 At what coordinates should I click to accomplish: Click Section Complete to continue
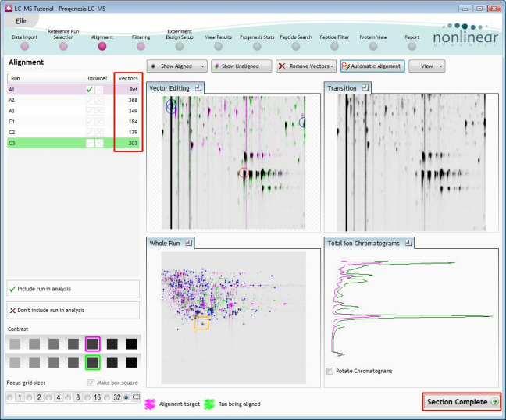[461, 401]
